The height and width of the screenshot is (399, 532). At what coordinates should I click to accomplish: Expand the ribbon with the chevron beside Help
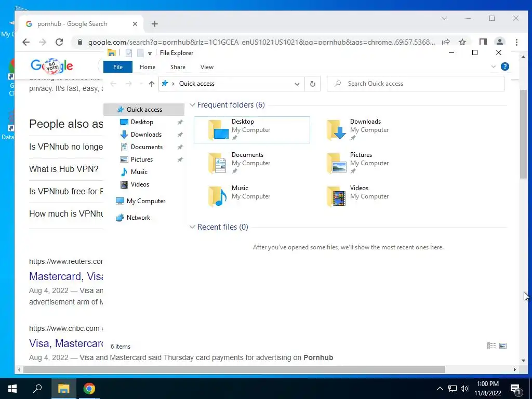point(494,66)
